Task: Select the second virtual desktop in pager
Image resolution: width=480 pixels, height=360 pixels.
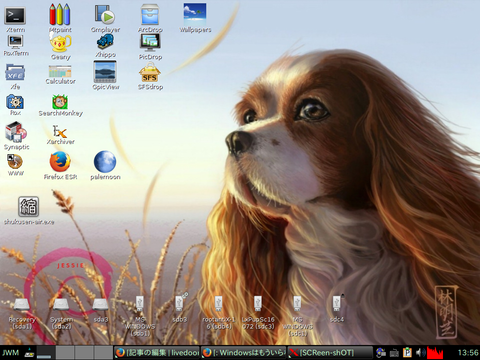Action: click(x=65, y=353)
